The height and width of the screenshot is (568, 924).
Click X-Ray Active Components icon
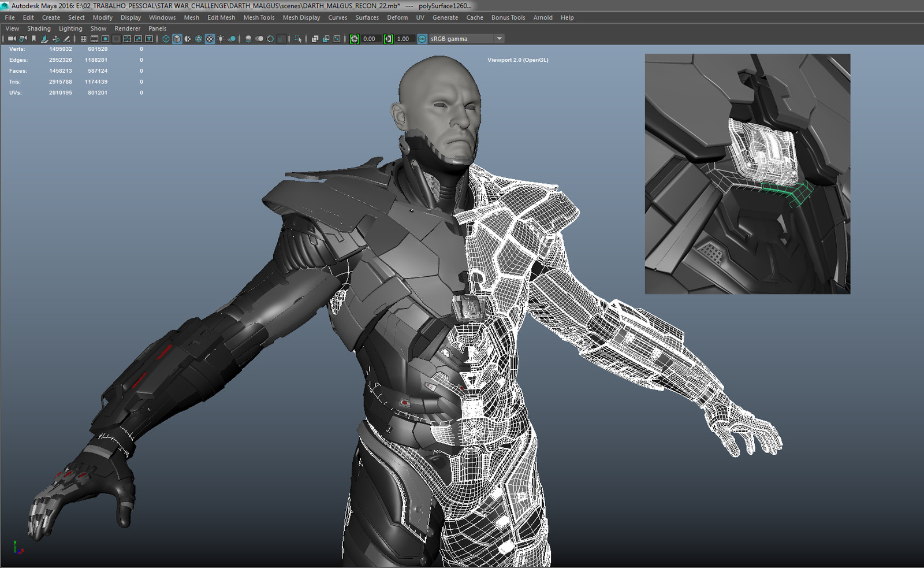pyautogui.click(x=326, y=39)
